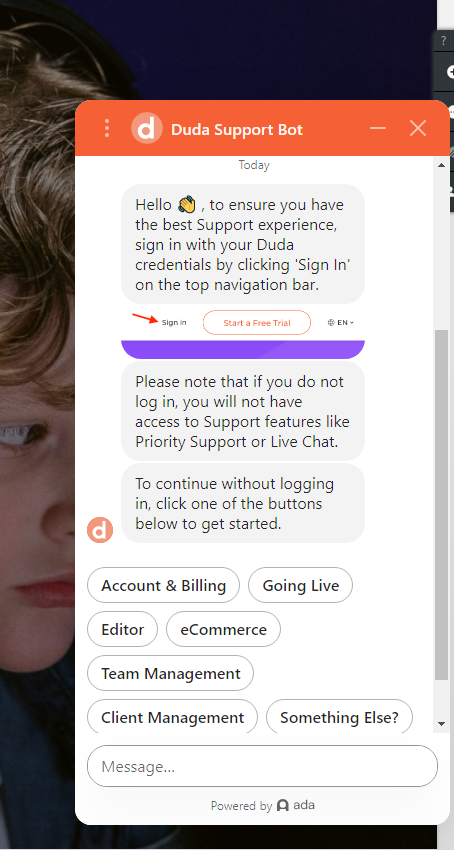454x850 pixels.
Task: Pick the Editor topic button
Action: 123,629
